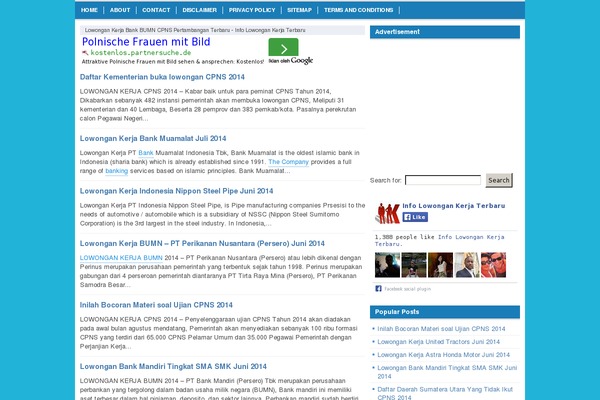
Task: Open the fourth fan thumbnail, man in suit
Action: coord(467,265)
